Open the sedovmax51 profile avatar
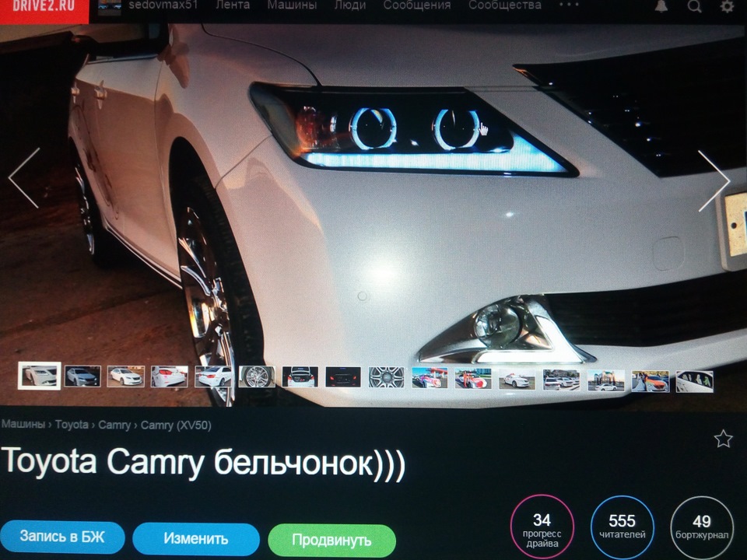Screen dimensions: 747x560 [x=110, y=7]
